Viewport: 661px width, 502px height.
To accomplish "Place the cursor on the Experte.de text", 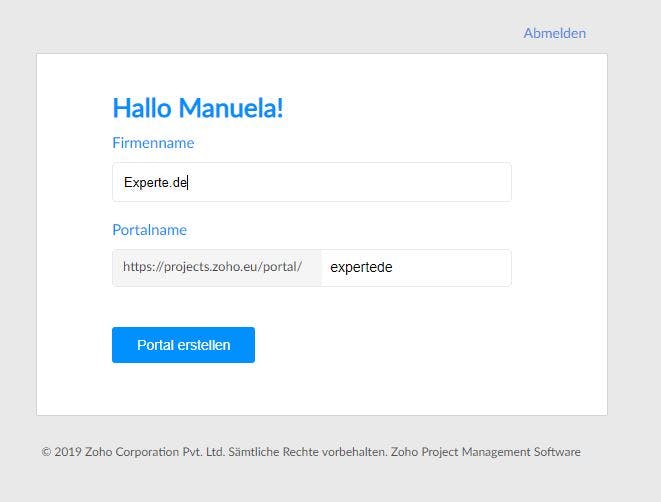I will point(155,183).
